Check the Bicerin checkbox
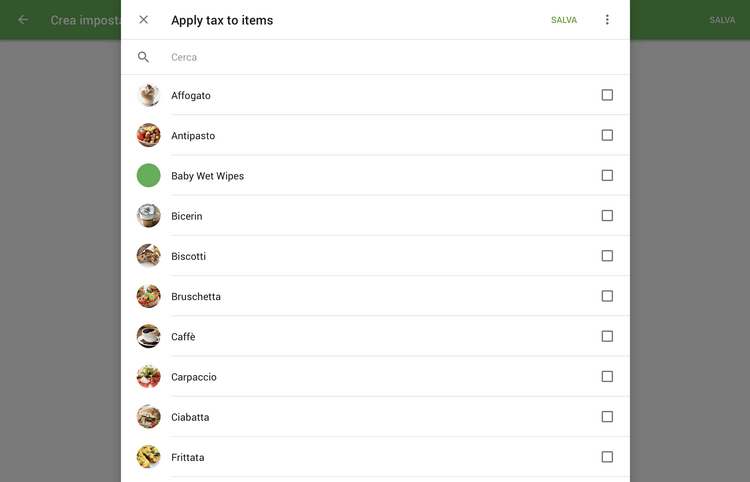The image size is (750, 482). tap(607, 215)
